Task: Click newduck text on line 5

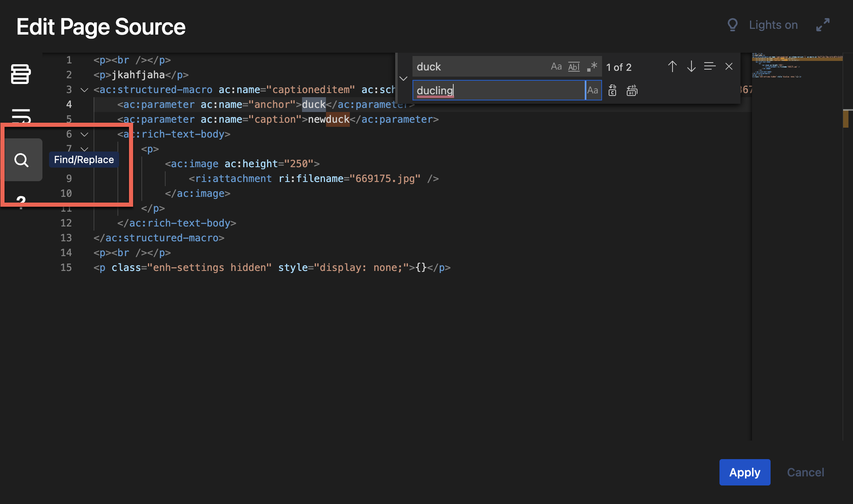Action: (329, 119)
